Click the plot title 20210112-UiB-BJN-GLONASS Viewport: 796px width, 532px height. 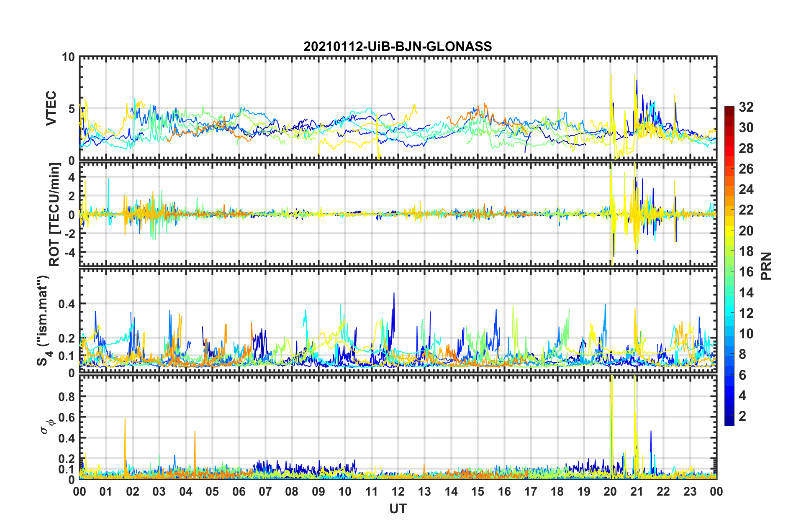(398, 46)
